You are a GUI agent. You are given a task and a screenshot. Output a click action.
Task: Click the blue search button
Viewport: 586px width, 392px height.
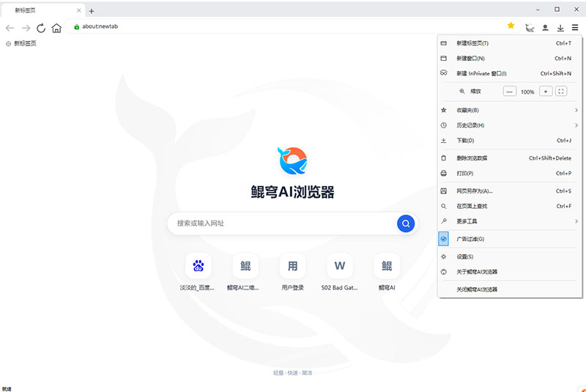406,223
